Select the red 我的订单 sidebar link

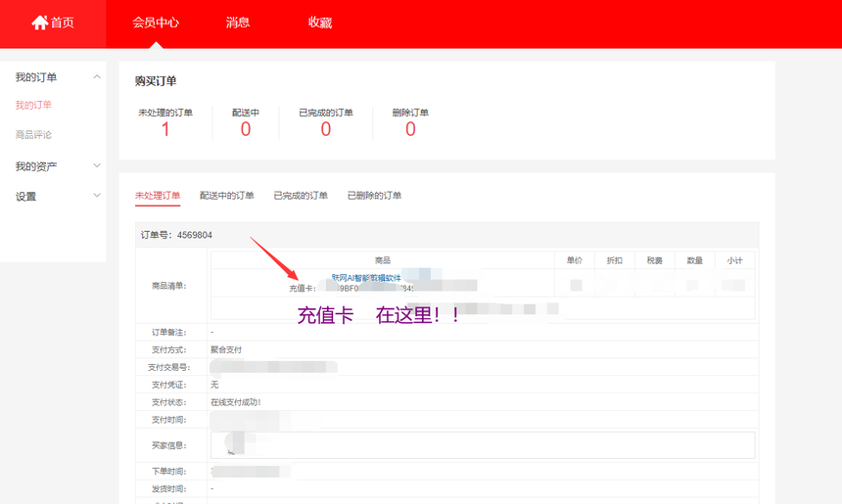(x=33, y=105)
